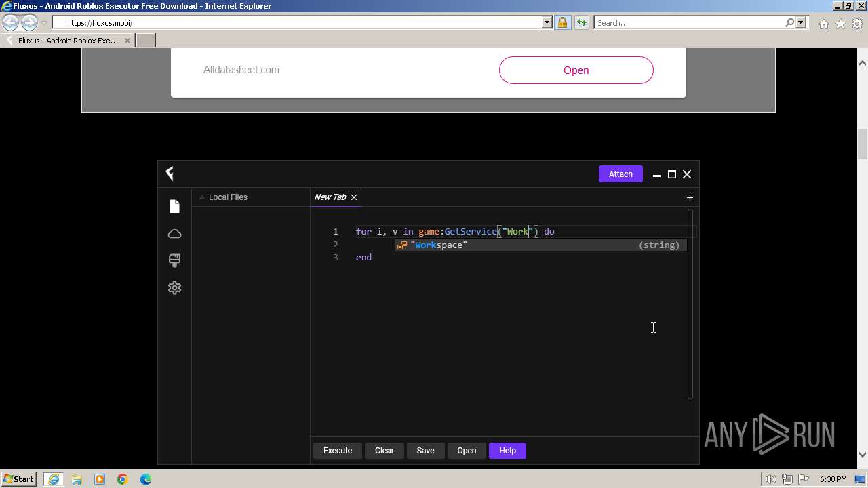Click the Windows Start button
Screen dimensions: 868x488
(x=19, y=479)
